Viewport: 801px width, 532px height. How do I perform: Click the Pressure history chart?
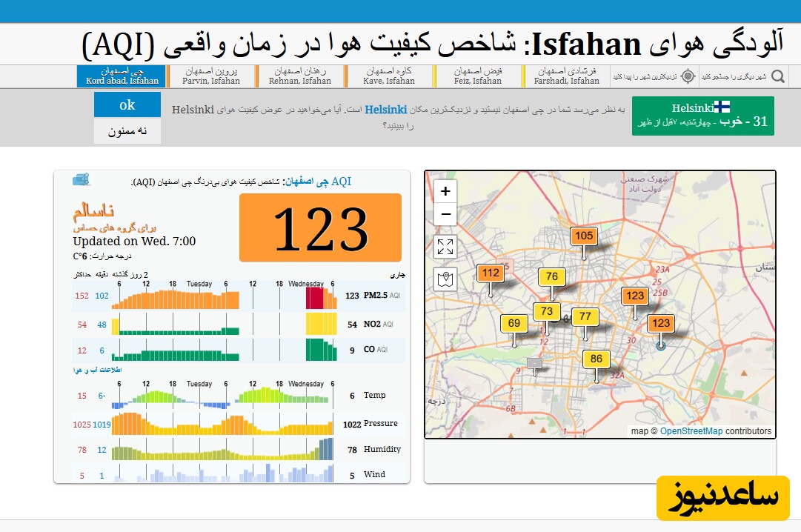tap(223, 423)
